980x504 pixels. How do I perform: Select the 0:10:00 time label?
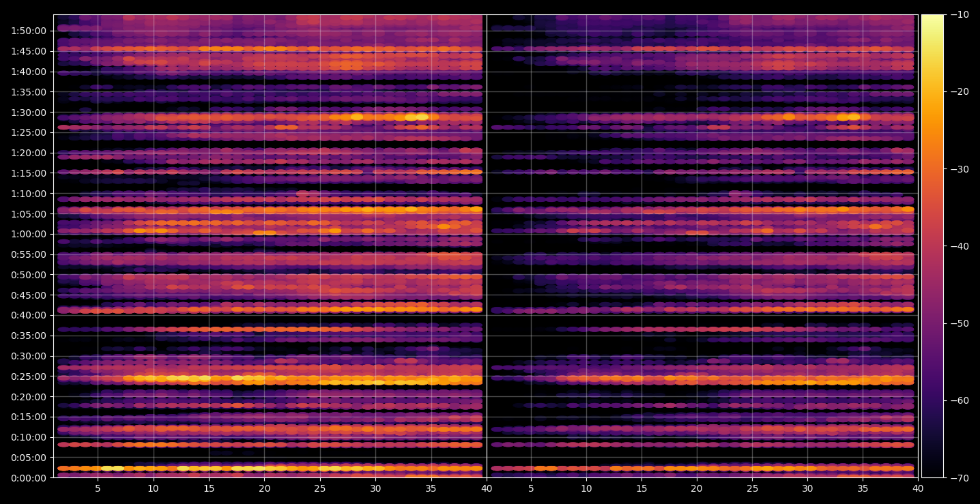29,437
